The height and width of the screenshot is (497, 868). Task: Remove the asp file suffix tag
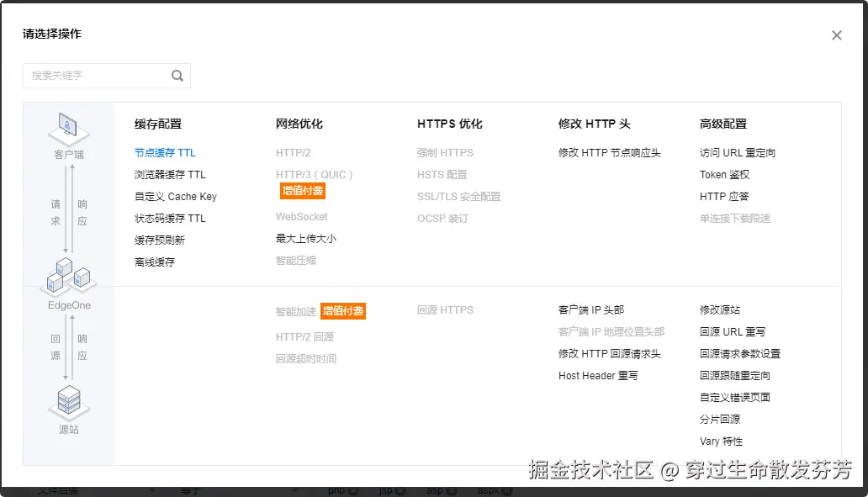(452, 489)
